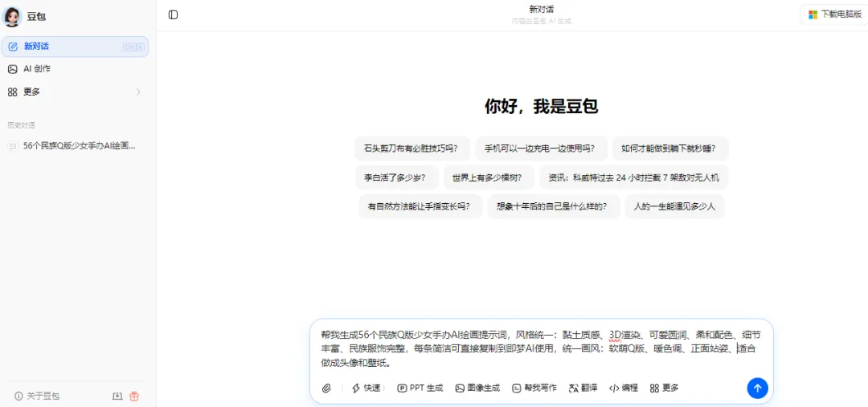868x407 pixels.
Task: Open 新对话 in the sidebar
Action: click(75, 47)
